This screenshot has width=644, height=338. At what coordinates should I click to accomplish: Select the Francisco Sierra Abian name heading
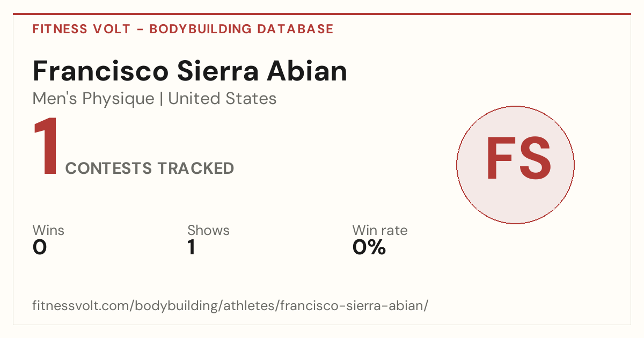click(190, 71)
